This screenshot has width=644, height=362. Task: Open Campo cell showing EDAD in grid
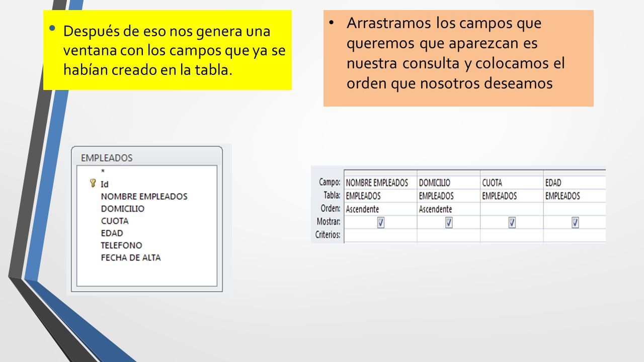[575, 183]
